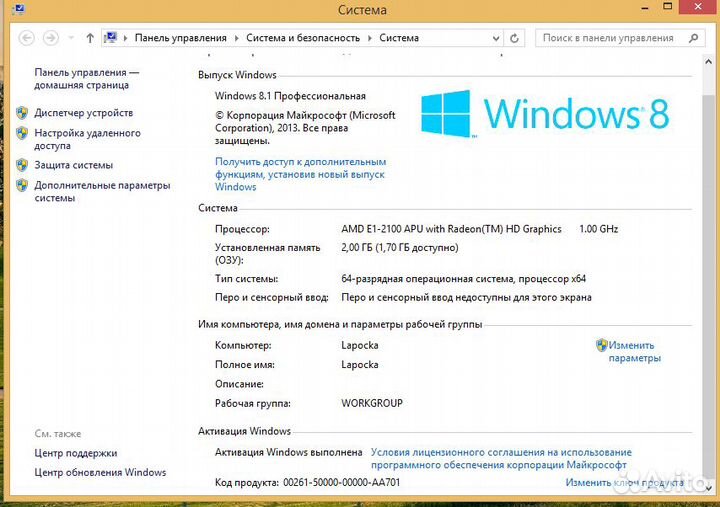Click the magnifier search icon

[x=694, y=38]
